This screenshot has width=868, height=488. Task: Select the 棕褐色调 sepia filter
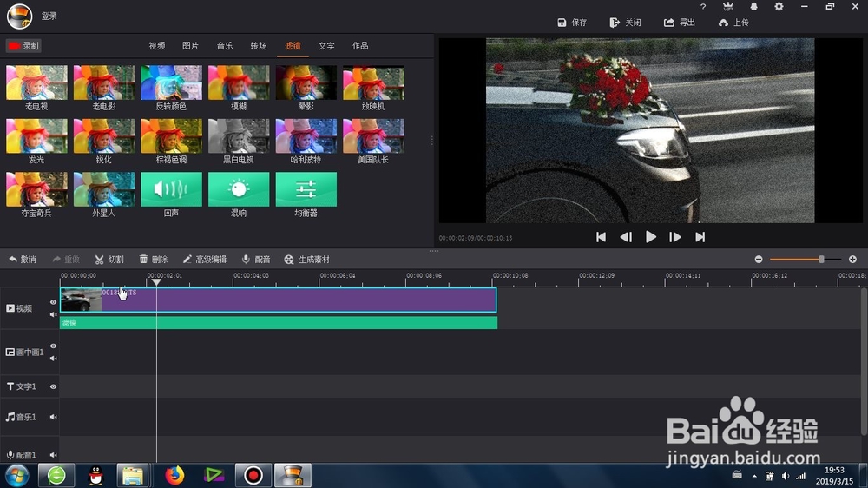coord(172,135)
